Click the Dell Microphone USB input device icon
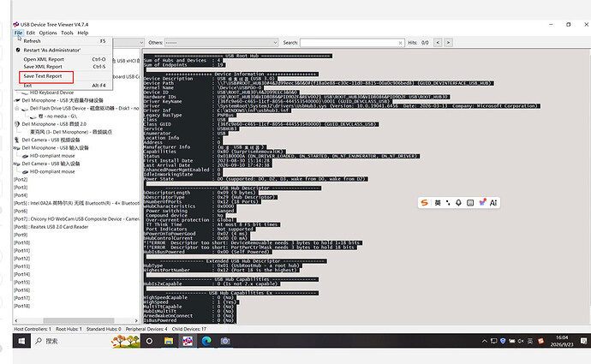591x364 pixels. tap(17, 148)
